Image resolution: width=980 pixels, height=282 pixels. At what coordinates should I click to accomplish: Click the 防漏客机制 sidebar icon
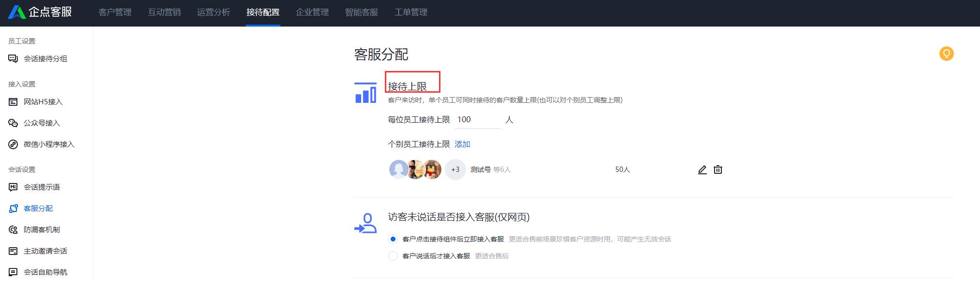click(x=13, y=230)
